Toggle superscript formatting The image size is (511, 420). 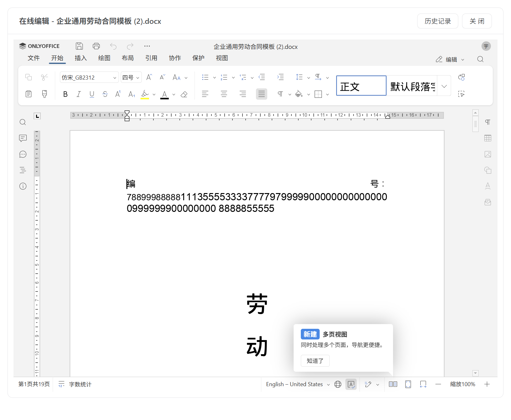(x=118, y=94)
